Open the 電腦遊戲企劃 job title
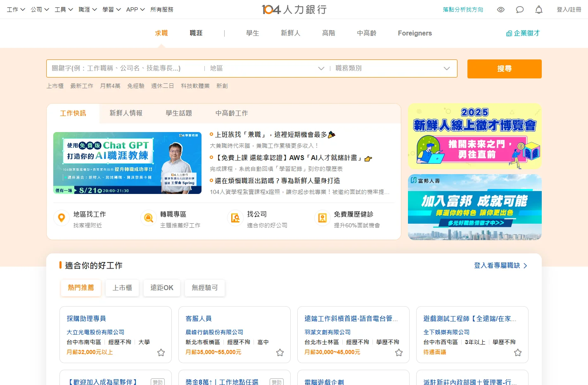 pyautogui.click(x=324, y=382)
